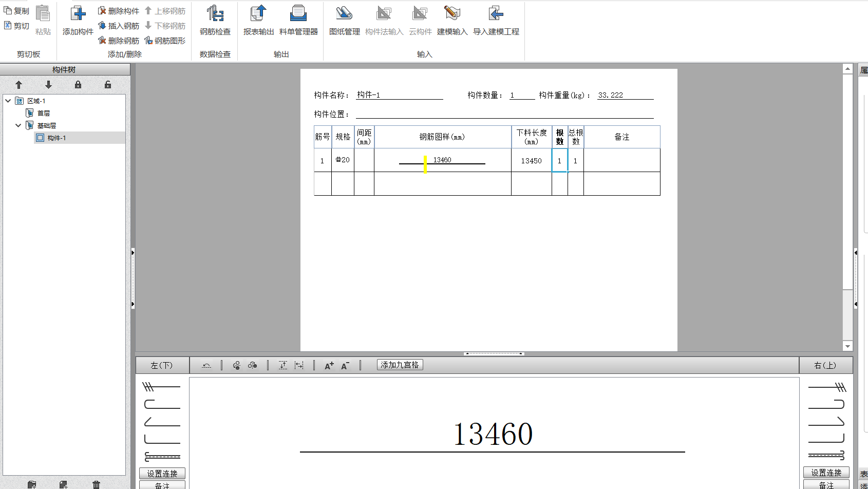Screen dimensions: 868x489
Task: Select left end angled hook shape
Action: point(162,422)
